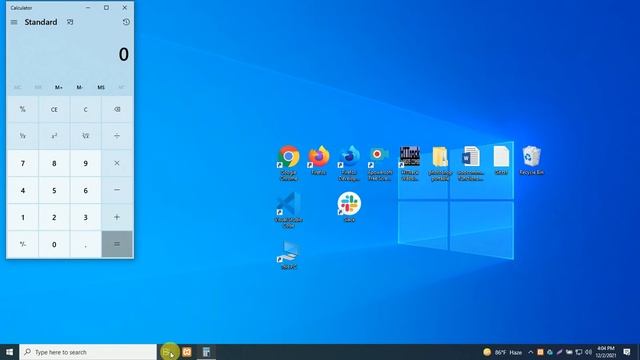This screenshot has width=640, height=360.
Task: Click the backspace key in Calculator
Action: tap(117, 109)
